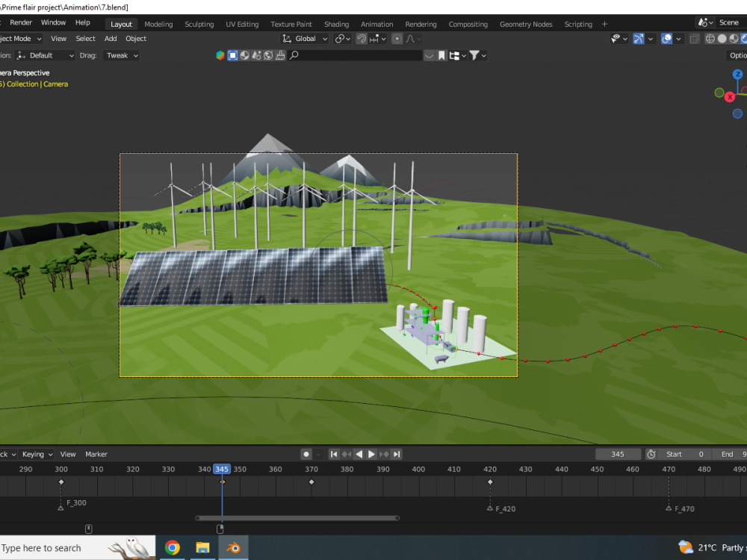
Task: Jump to the animation start frame
Action: [333, 453]
